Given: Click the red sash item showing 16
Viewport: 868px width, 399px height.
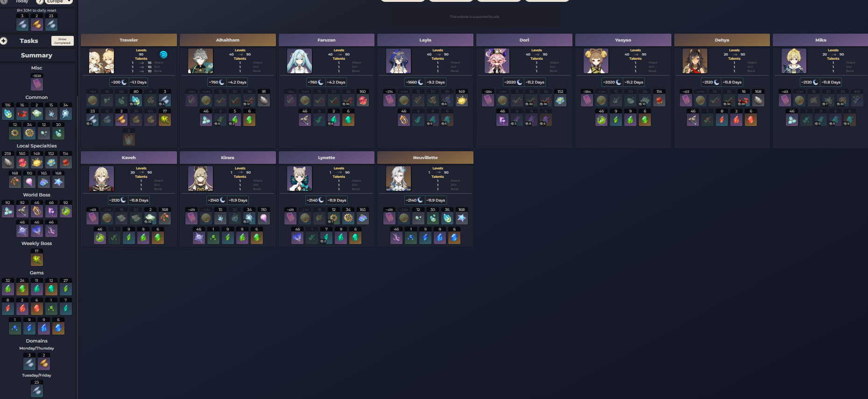Looking at the screenshot, I should click(x=22, y=112).
